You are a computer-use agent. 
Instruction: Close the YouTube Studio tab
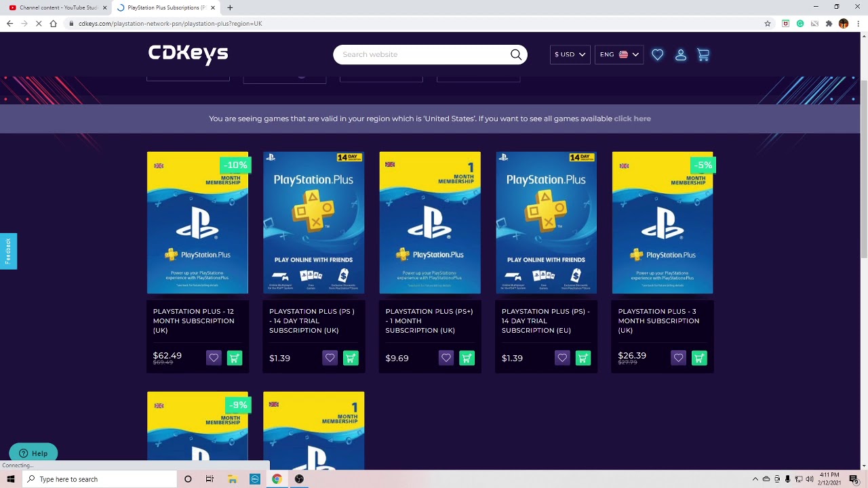(x=104, y=7)
